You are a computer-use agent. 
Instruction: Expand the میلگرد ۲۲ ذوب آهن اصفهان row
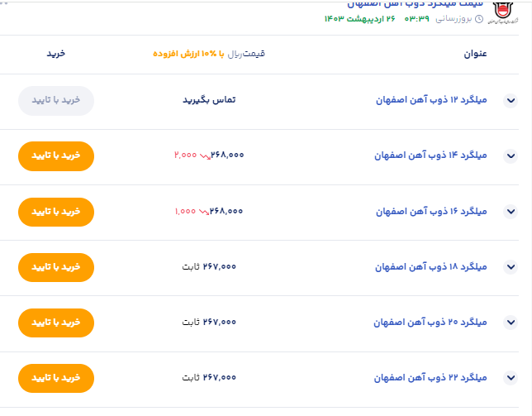click(x=510, y=377)
